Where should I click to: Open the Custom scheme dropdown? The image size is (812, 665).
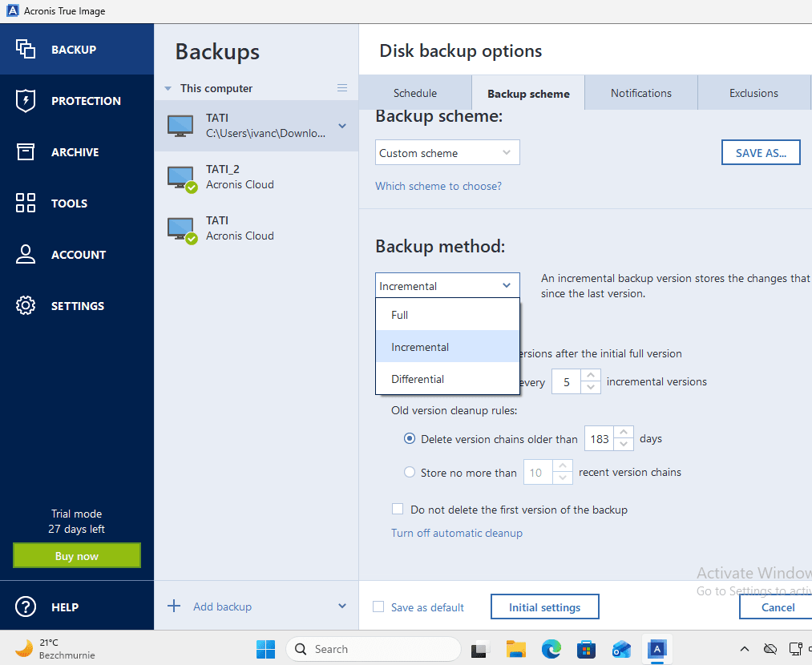(447, 153)
